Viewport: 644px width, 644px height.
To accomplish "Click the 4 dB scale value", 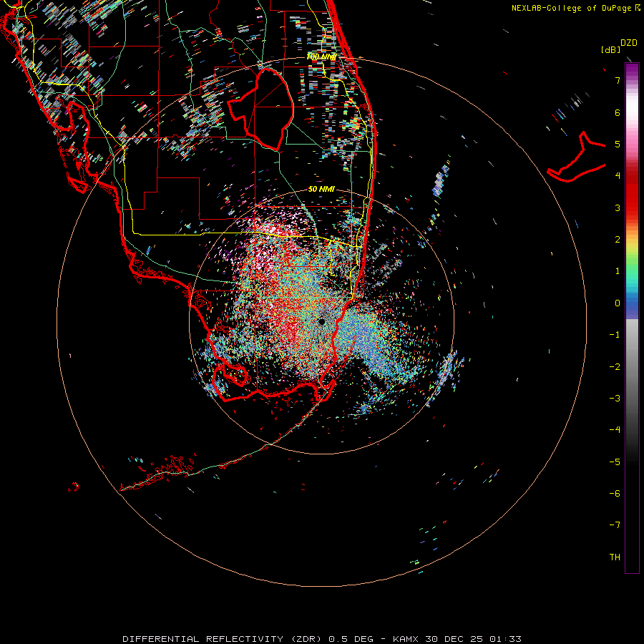I will (618, 176).
